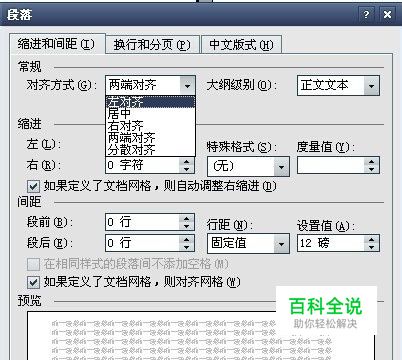Screen dimensions: 402x360
Task: Open the 特殊格式 dropdown
Action: tap(281, 166)
